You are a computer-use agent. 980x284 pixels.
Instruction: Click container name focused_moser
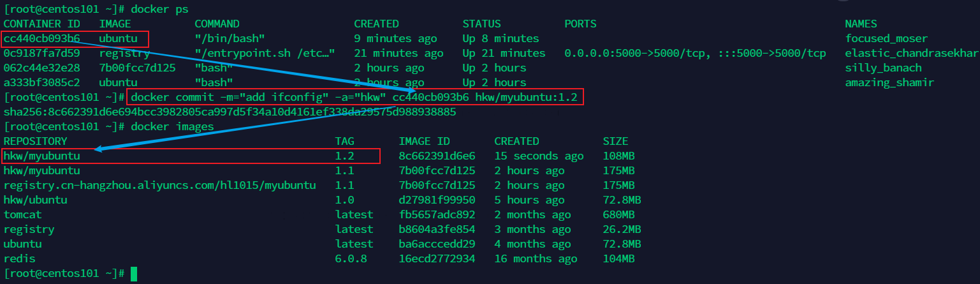(886, 38)
